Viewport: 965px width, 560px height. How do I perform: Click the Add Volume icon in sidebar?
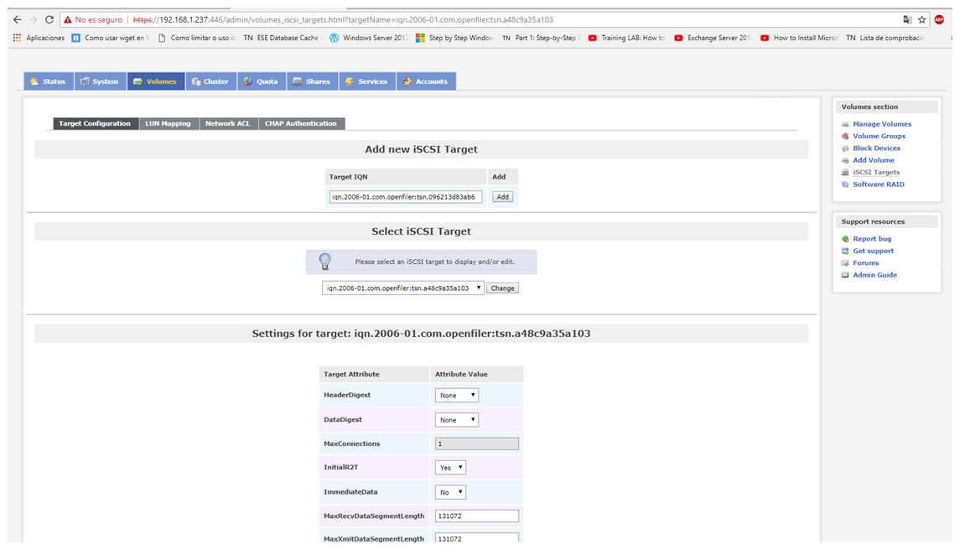(x=845, y=160)
